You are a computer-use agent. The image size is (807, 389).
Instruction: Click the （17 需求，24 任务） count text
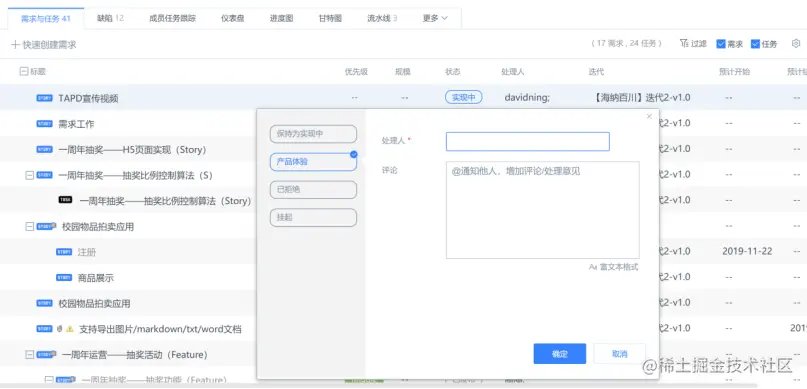coord(626,44)
